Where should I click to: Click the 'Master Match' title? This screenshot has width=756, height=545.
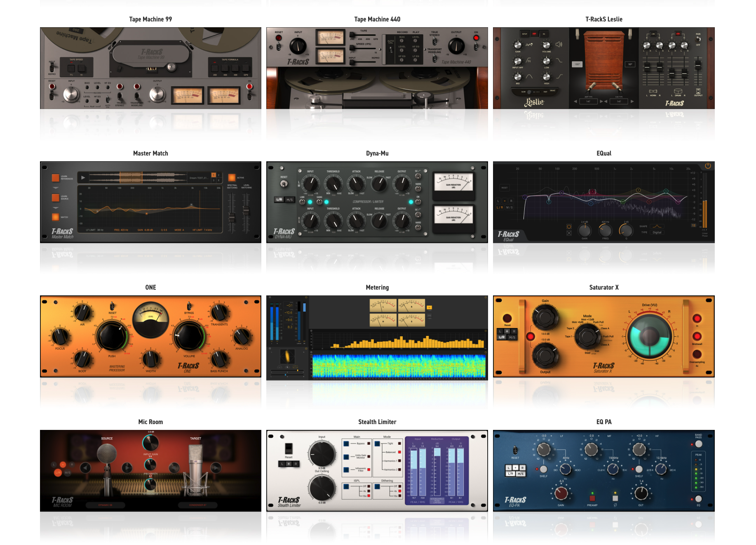150,153
